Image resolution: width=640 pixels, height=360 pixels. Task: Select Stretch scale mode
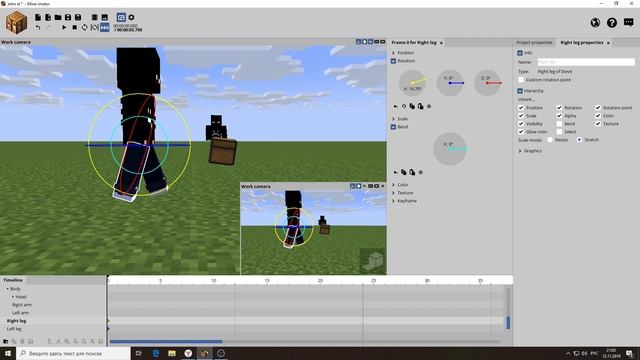[579, 140]
